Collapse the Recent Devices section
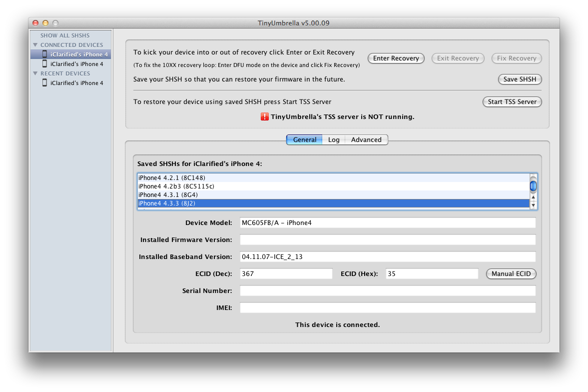This screenshot has width=588, height=392. pyautogui.click(x=35, y=73)
